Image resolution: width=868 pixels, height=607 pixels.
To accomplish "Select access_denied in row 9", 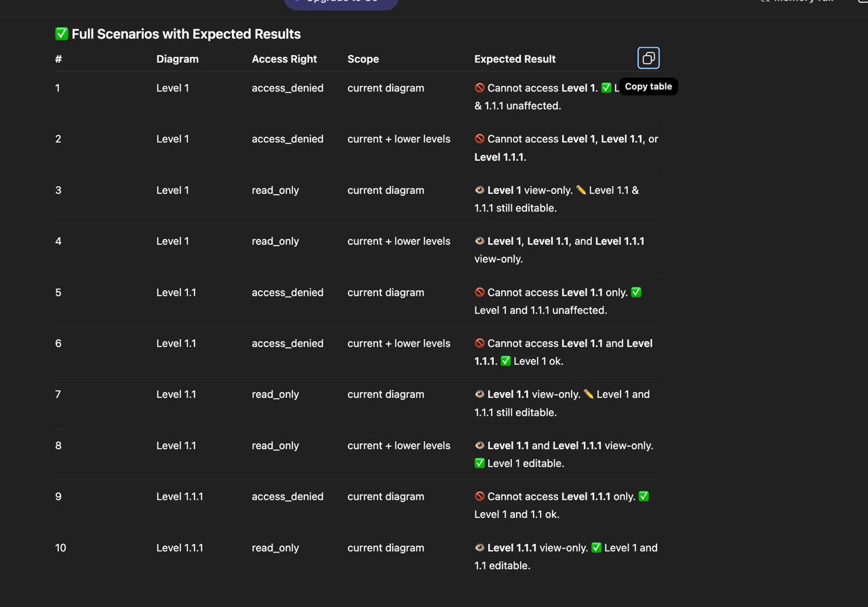I will pyautogui.click(x=288, y=496).
